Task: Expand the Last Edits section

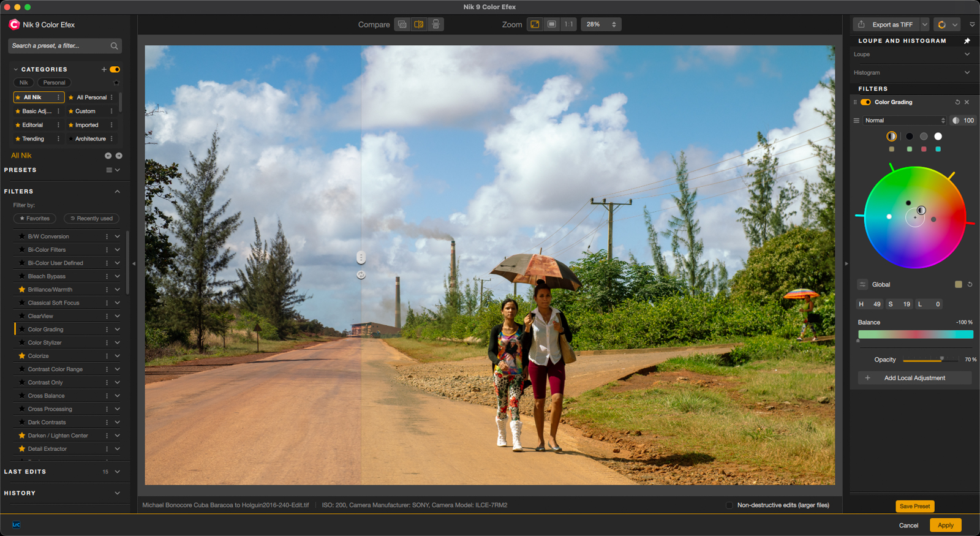Action: [117, 472]
